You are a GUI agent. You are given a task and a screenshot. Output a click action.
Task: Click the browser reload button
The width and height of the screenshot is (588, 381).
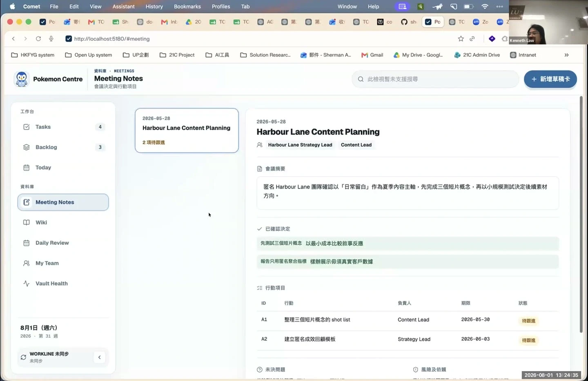point(38,39)
